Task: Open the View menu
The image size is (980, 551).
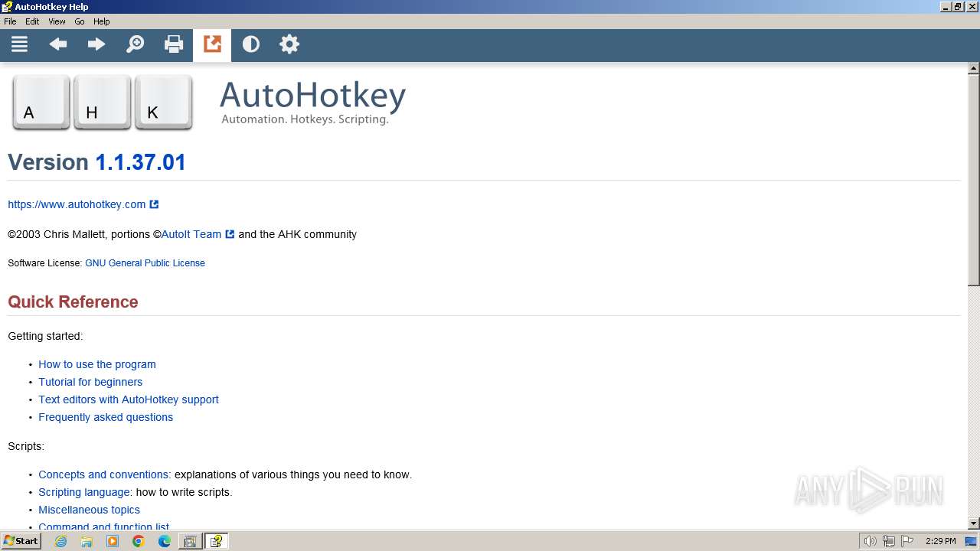Action: pyautogui.click(x=57, y=21)
